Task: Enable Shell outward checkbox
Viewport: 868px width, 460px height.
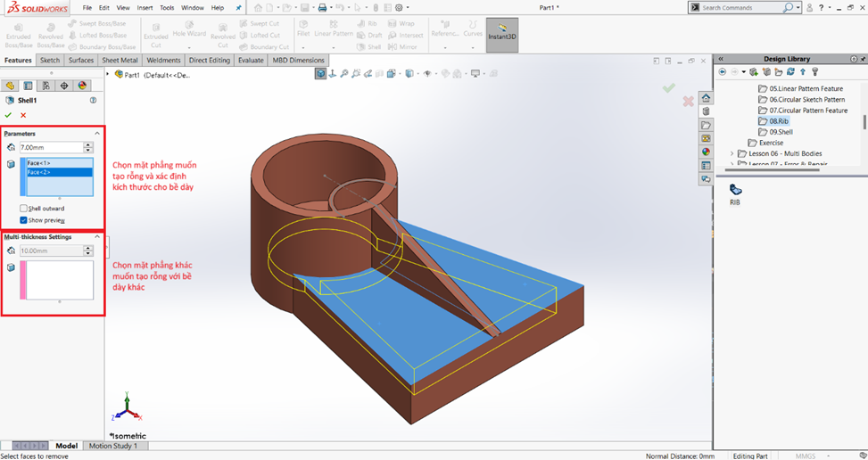Action: click(x=23, y=209)
